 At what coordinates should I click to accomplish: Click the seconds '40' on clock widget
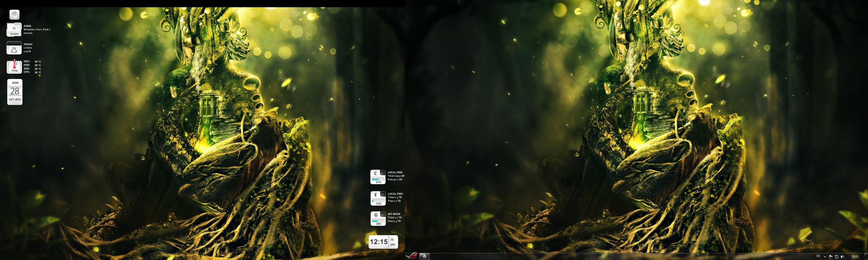pos(392,240)
